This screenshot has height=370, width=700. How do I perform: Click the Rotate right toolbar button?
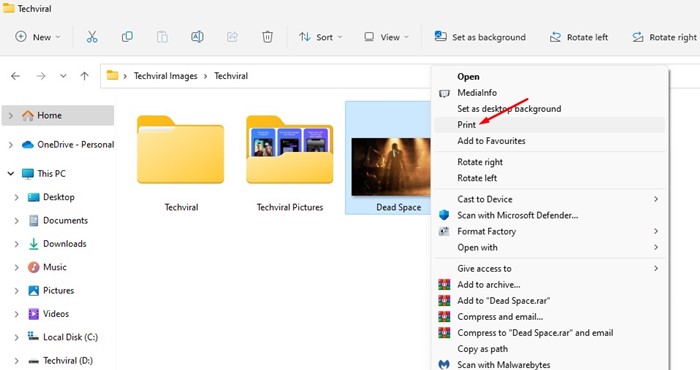coord(664,37)
